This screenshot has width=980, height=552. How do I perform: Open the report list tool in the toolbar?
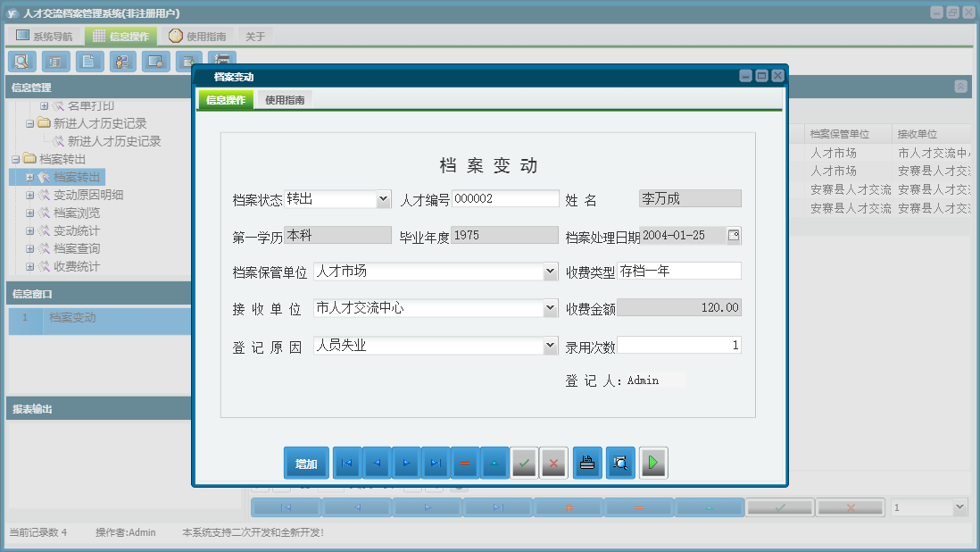point(55,61)
